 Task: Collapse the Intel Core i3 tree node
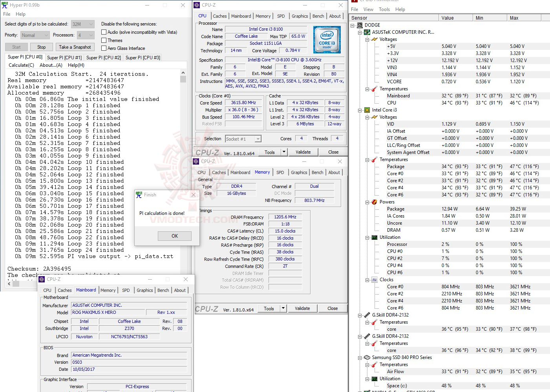pyautogui.click(x=360, y=110)
